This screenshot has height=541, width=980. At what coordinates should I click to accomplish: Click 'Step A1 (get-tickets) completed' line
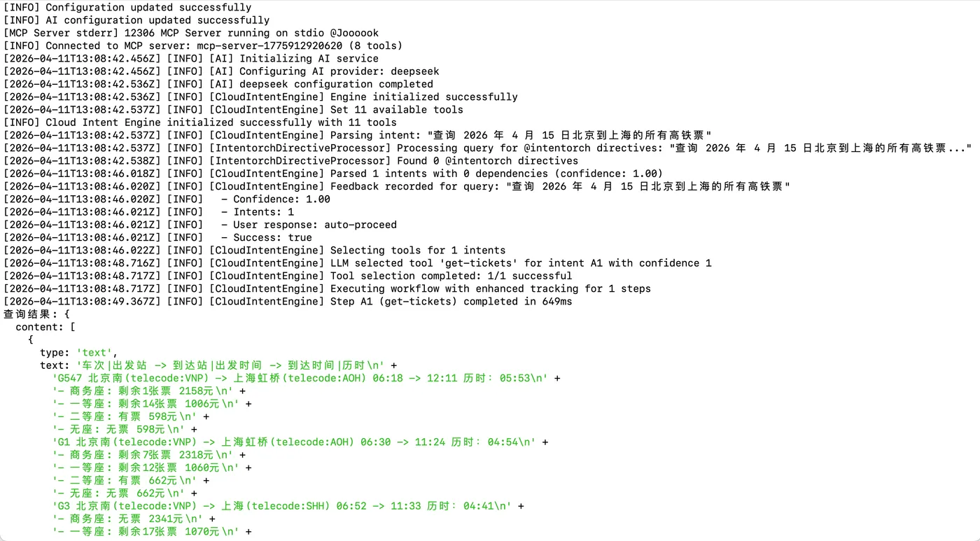tap(288, 301)
